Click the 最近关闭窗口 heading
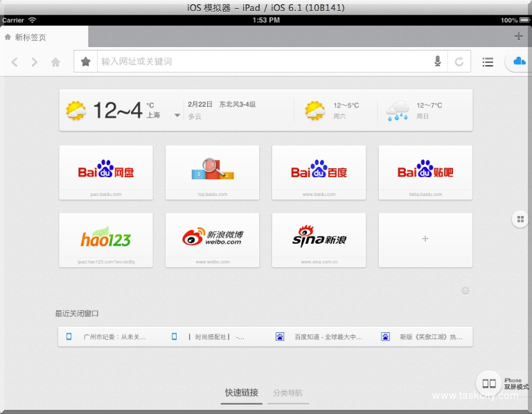Image resolution: width=532 pixels, height=414 pixels. 77,314
